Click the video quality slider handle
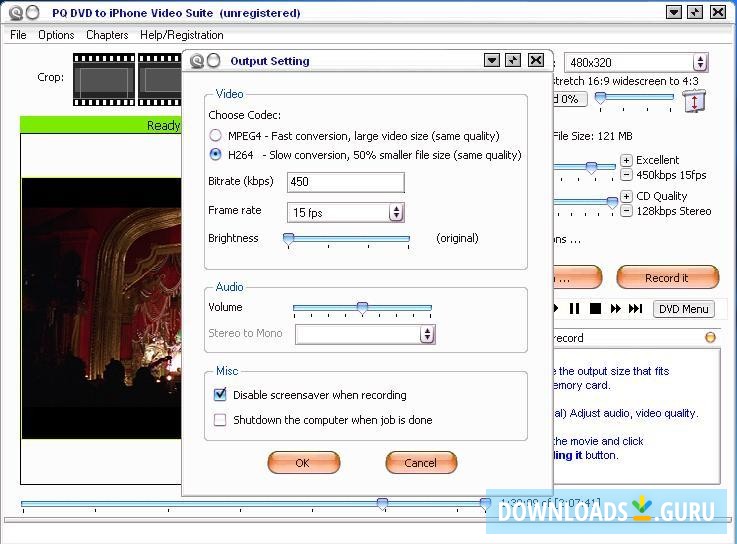This screenshot has width=737, height=544. point(591,167)
